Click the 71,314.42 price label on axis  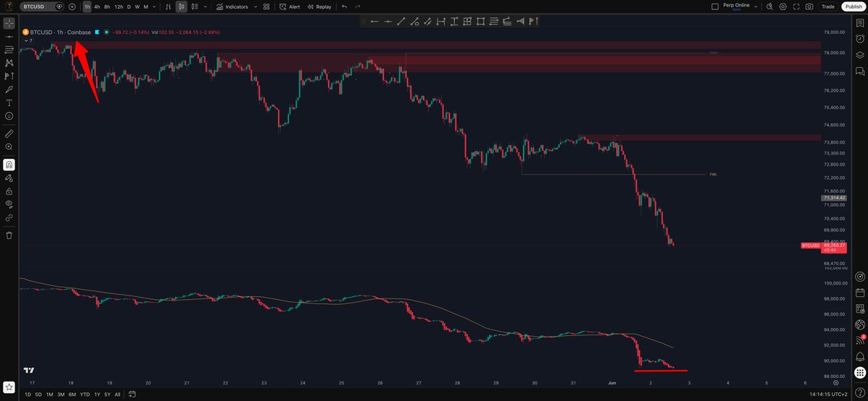833,198
